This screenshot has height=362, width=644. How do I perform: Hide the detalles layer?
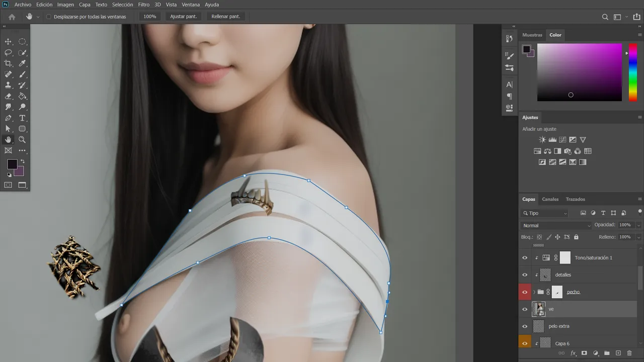pos(525,275)
